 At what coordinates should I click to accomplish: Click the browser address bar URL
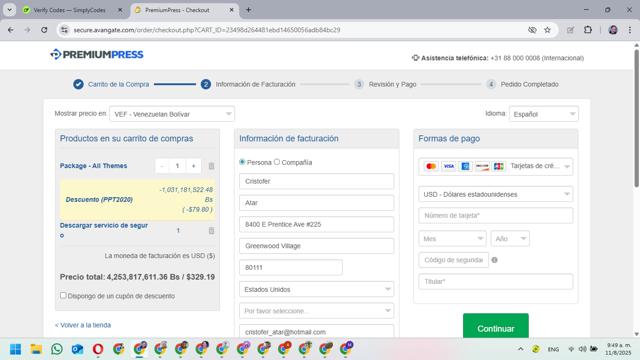pyautogui.click(x=207, y=30)
